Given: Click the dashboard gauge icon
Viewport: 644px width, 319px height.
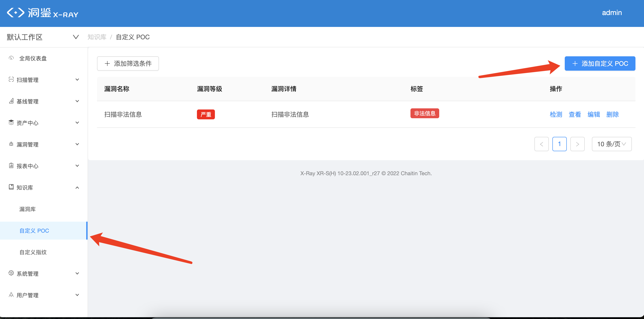Looking at the screenshot, I should point(11,58).
